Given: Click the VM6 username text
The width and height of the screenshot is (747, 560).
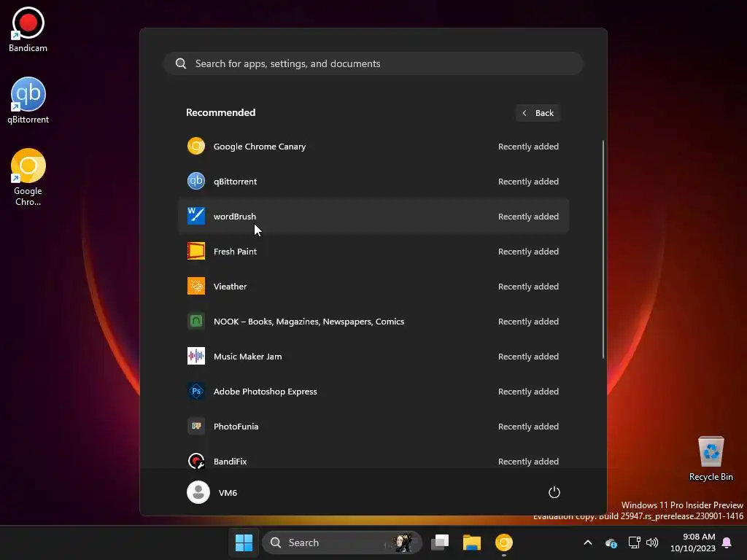Looking at the screenshot, I should tap(228, 492).
